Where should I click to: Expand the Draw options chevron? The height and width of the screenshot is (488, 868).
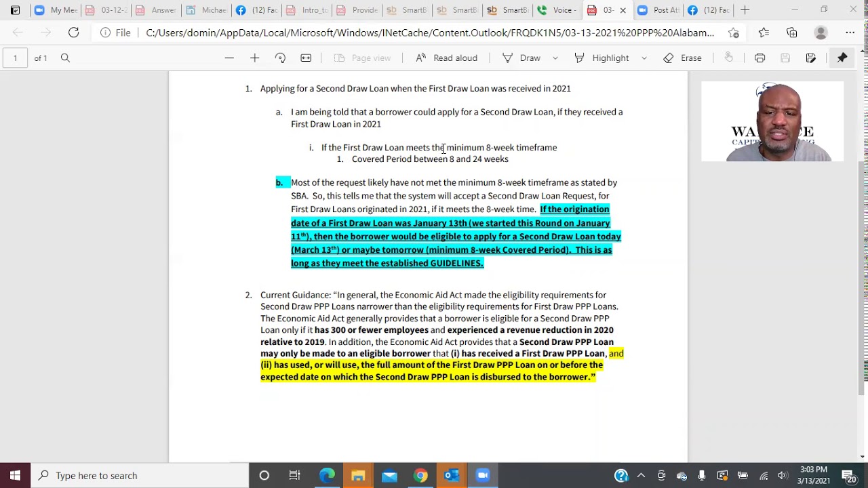pyautogui.click(x=555, y=58)
